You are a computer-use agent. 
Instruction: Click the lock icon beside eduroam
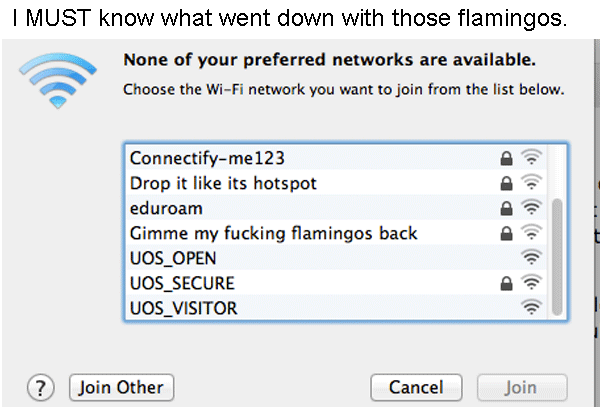tap(507, 208)
